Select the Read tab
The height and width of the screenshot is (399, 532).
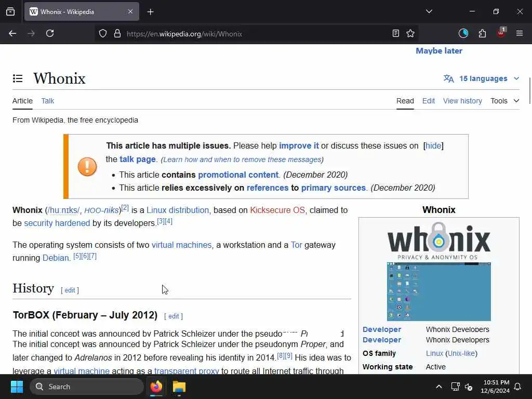point(405,101)
